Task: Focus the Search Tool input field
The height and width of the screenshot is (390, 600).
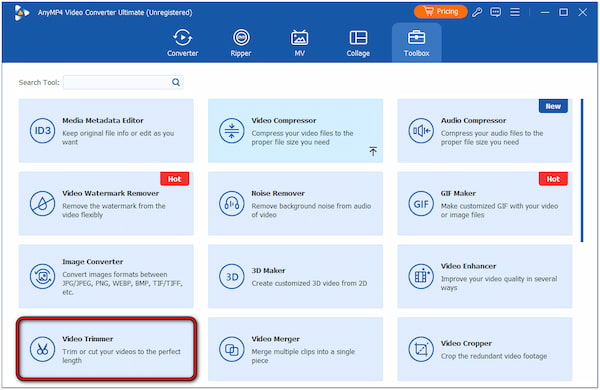Action: click(123, 82)
